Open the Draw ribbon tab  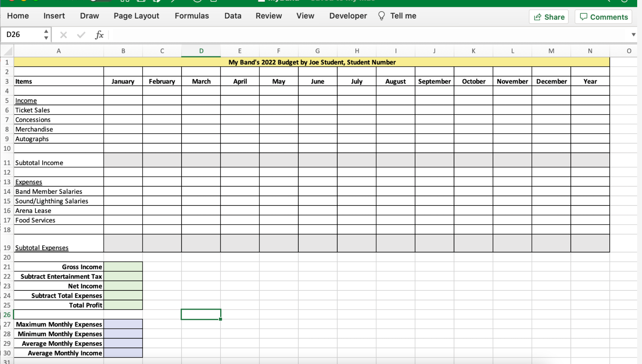(x=89, y=16)
